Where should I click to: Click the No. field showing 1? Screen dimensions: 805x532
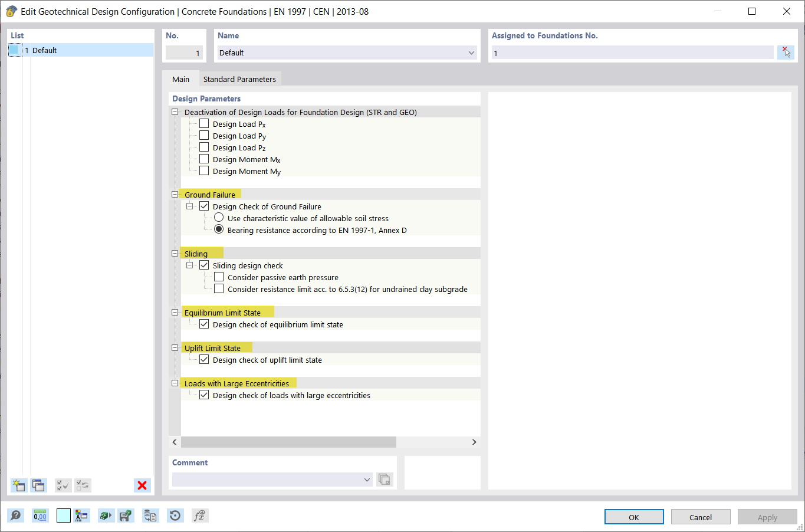pyautogui.click(x=184, y=52)
